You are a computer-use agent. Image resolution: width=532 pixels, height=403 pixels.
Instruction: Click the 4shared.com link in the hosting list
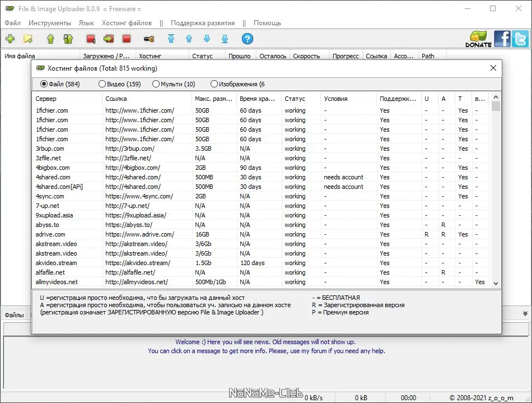click(x=133, y=177)
